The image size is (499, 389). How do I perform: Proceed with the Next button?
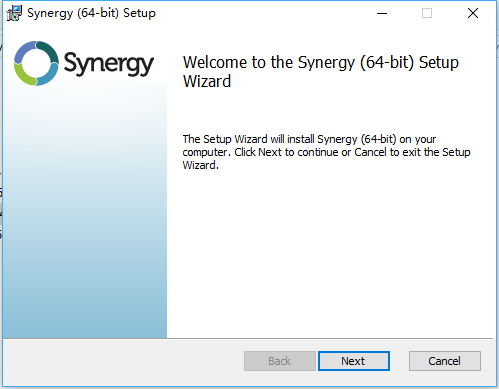point(354,361)
